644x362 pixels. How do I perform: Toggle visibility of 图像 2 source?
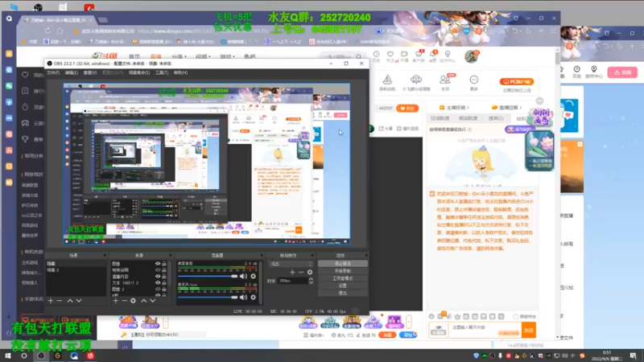158,289
